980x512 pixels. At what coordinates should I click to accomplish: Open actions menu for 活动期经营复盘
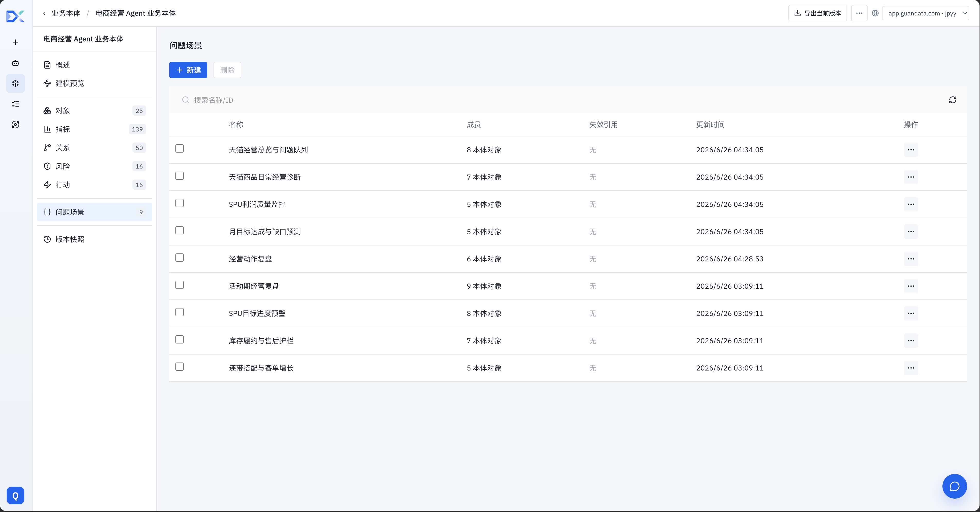click(x=911, y=286)
